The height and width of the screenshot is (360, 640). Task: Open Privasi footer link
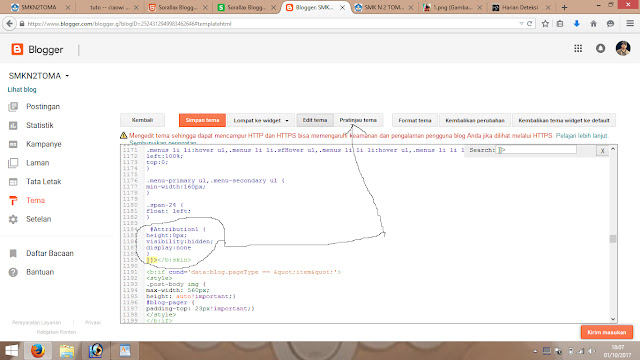coord(93,322)
